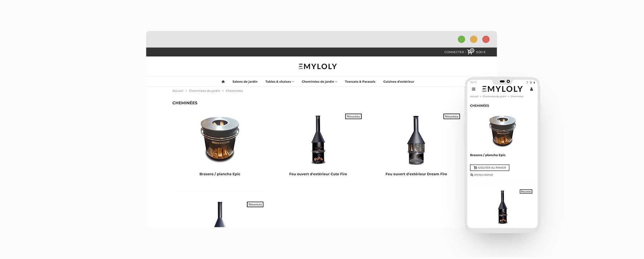This screenshot has height=259, width=644.
Task: Click the desktop EMYLOLY logo
Action: [x=318, y=66]
